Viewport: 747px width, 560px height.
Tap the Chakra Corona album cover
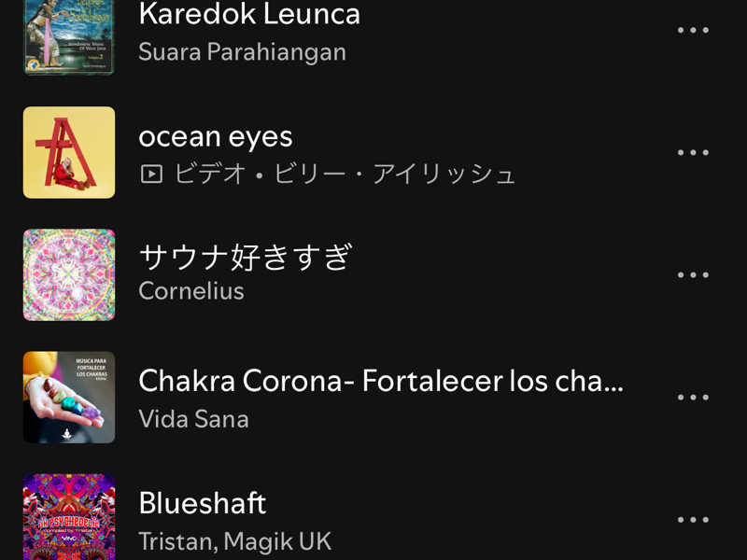(69, 397)
